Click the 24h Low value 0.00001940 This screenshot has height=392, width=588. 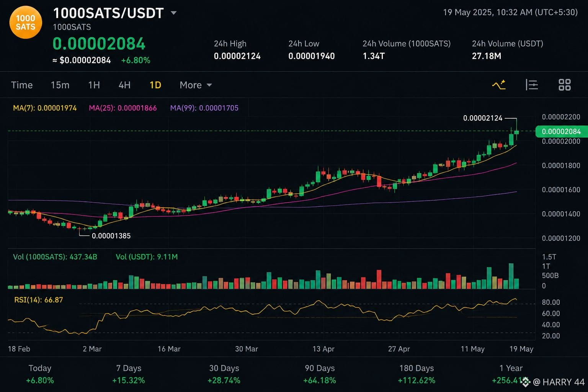(312, 56)
